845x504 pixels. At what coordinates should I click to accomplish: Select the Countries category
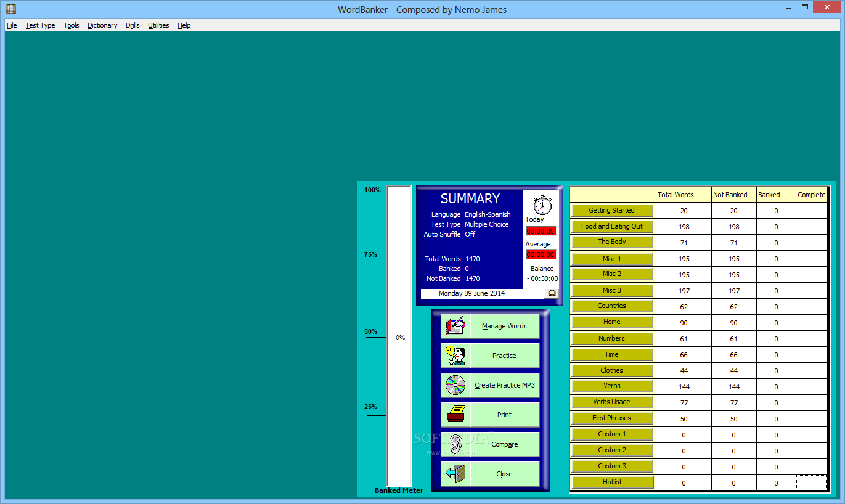coord(612,306)
